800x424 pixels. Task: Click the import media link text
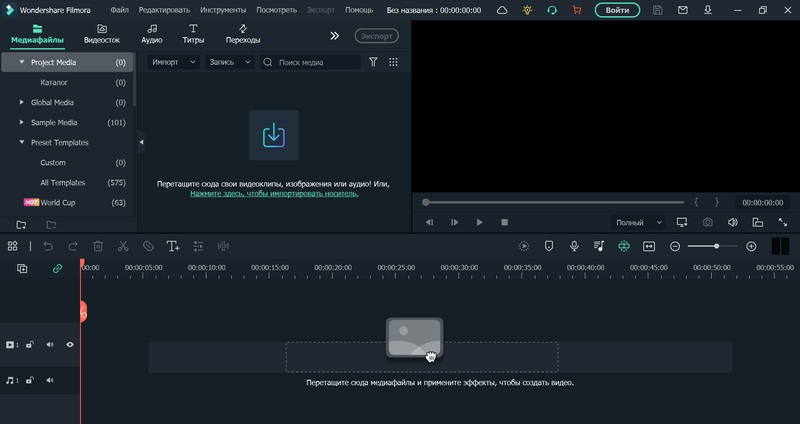[274, 193]
